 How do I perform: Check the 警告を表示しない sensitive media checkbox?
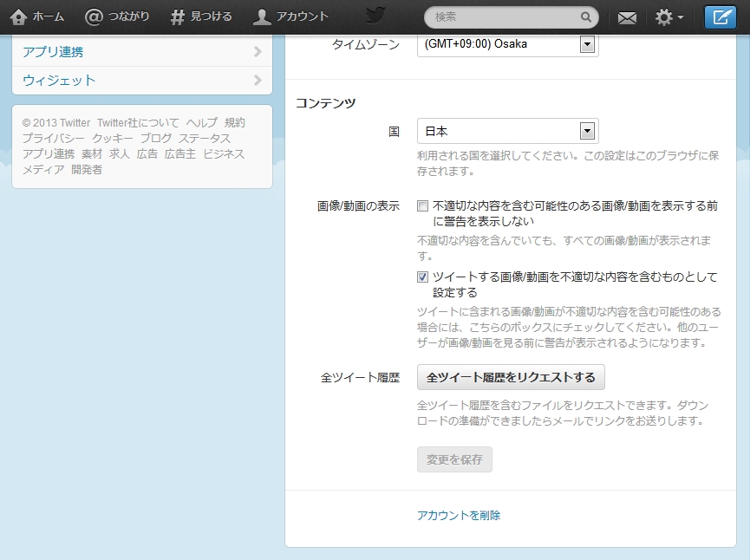click(x=422, y=206)
